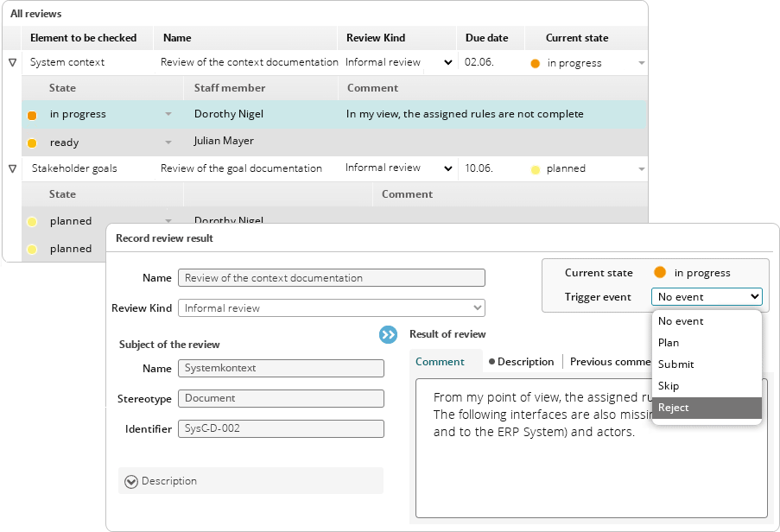The height and width of the screenshot is (532, 780).
Task: Click the subject Name field Systemkontext
Action: pyautogui.click(x=281, y=368)
